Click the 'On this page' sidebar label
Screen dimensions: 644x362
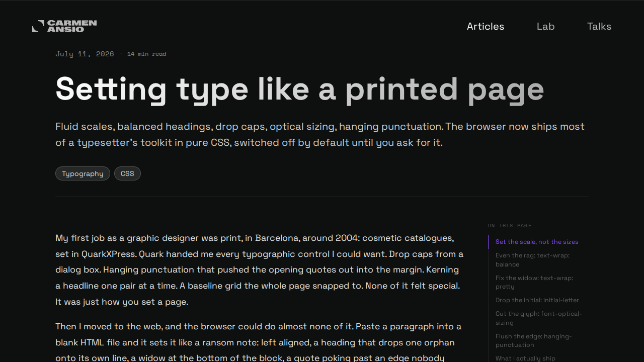510,226
